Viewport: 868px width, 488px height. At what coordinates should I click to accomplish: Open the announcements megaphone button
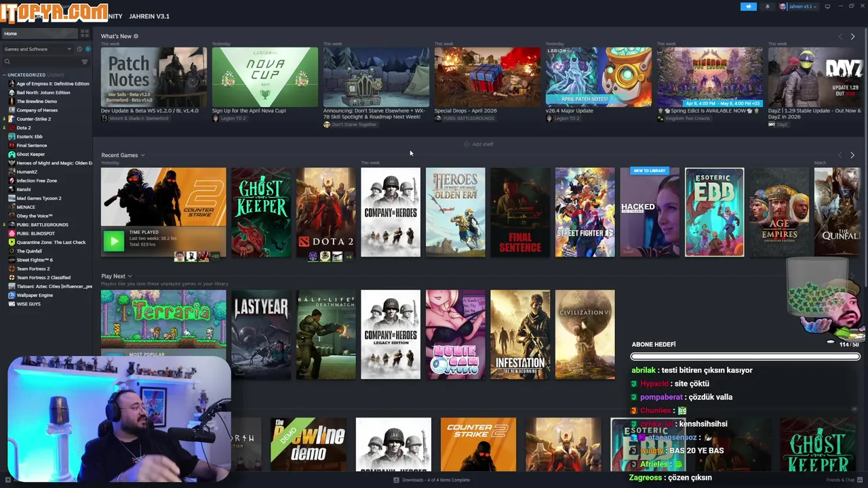point(749,7)
